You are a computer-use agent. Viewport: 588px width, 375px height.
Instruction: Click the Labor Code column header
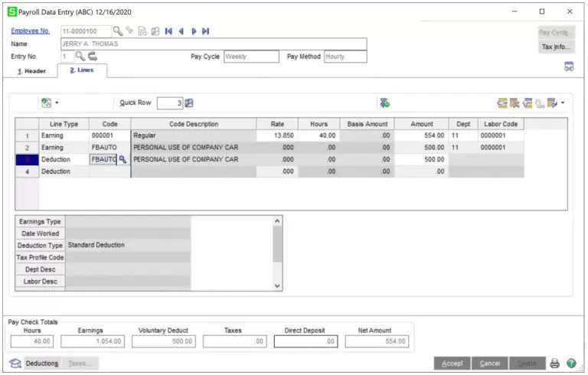501,124
